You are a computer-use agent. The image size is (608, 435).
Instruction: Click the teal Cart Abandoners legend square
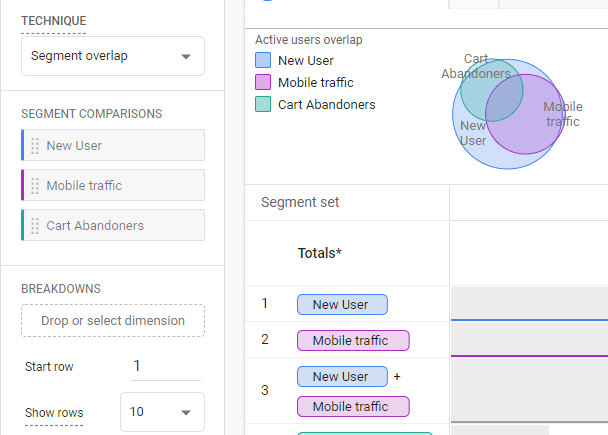point(263,105)
